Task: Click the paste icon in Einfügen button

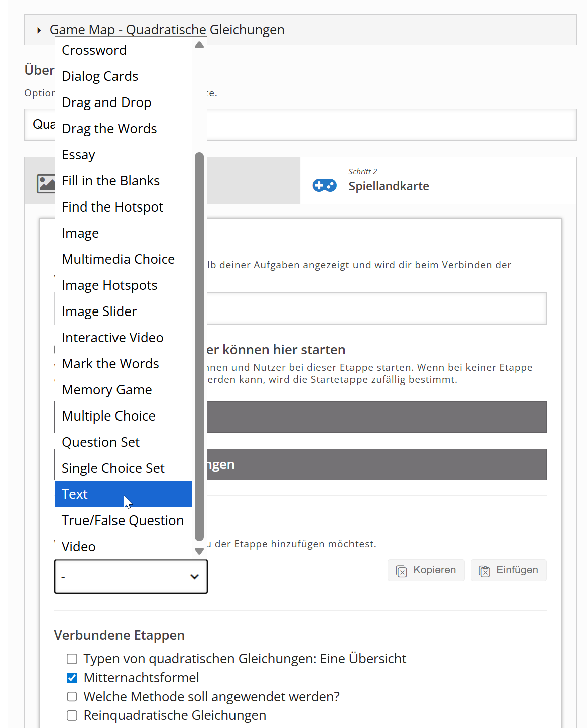Action: (x=484, y=571)
